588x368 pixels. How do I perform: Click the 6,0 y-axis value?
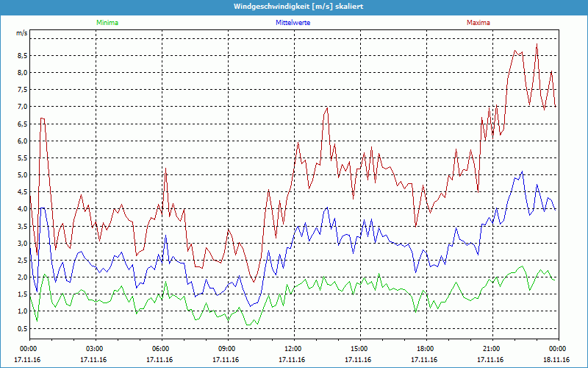(x=22, y=141)
